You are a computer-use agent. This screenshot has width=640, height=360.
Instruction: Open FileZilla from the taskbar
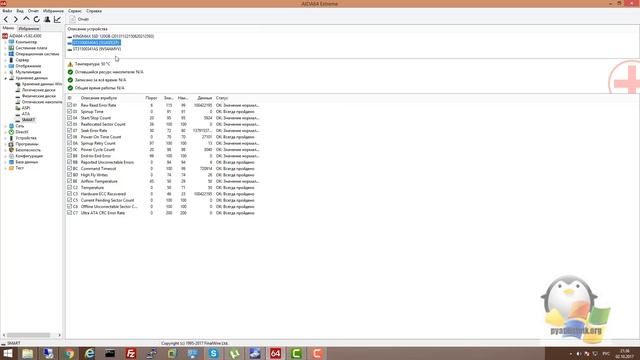131,353
